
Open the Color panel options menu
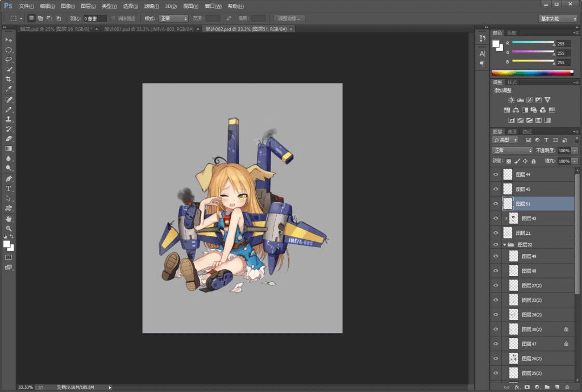[x=575, y=32]
